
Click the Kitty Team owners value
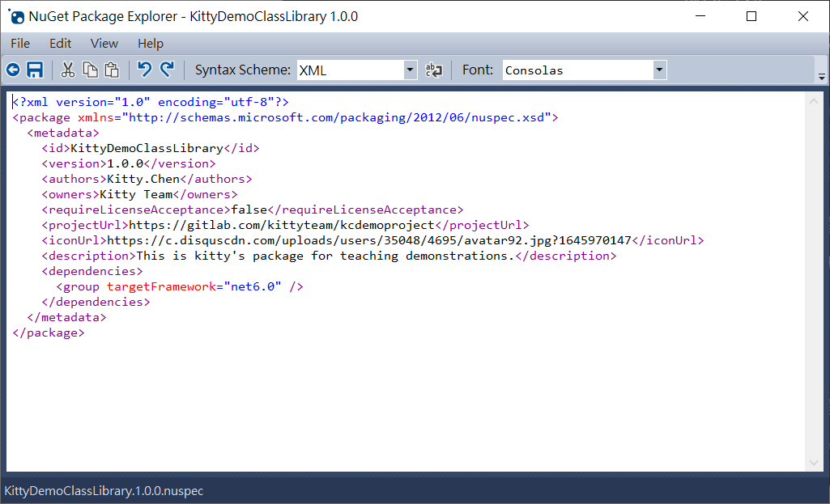tap(136, 194)
